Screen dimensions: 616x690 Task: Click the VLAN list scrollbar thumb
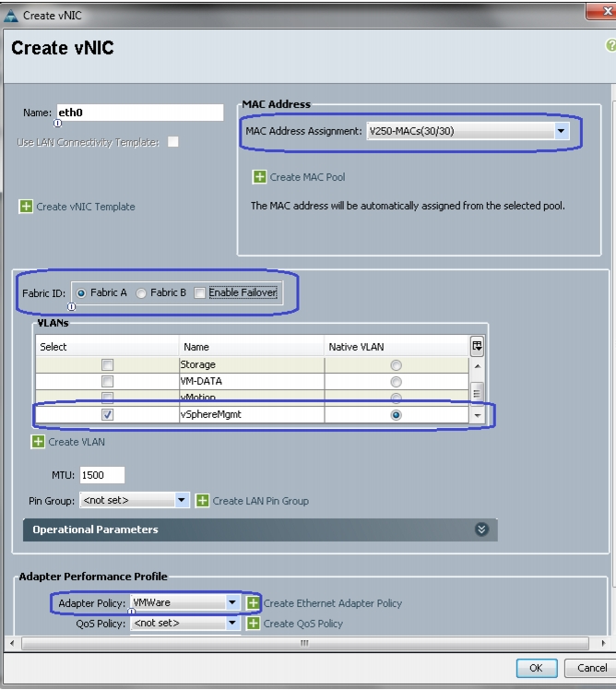pos(477,392)
